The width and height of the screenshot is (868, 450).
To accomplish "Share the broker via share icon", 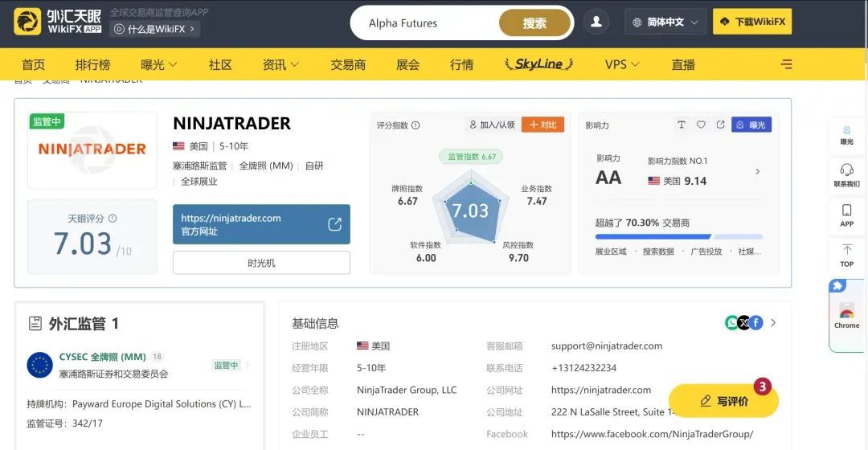I will [x=720, y=125].
